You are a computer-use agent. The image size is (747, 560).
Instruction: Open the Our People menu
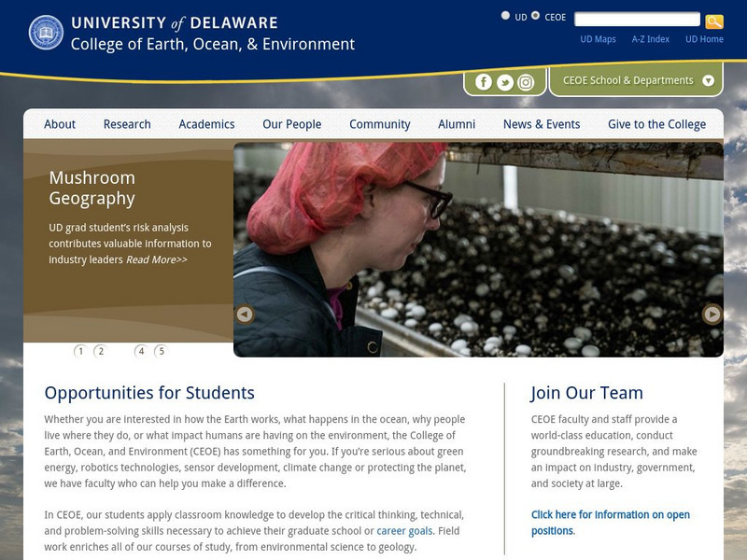pos(292,124)
